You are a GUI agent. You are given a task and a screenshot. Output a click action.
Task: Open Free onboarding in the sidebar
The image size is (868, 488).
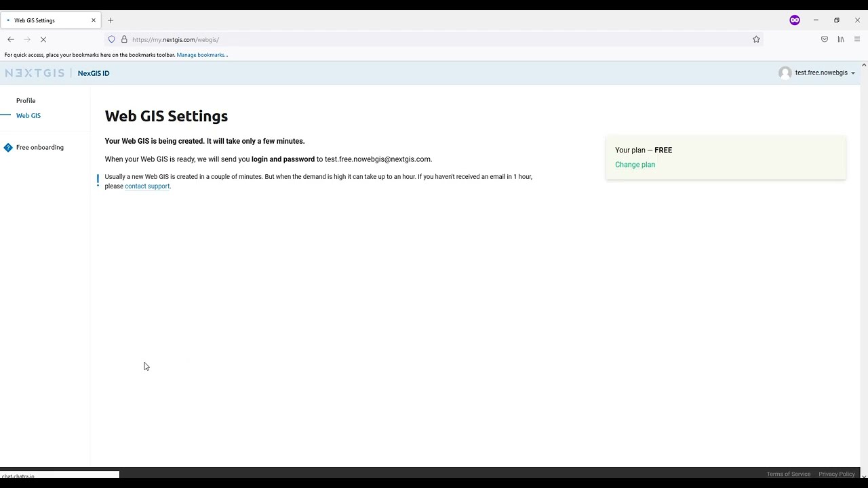(x=40, y=147)
